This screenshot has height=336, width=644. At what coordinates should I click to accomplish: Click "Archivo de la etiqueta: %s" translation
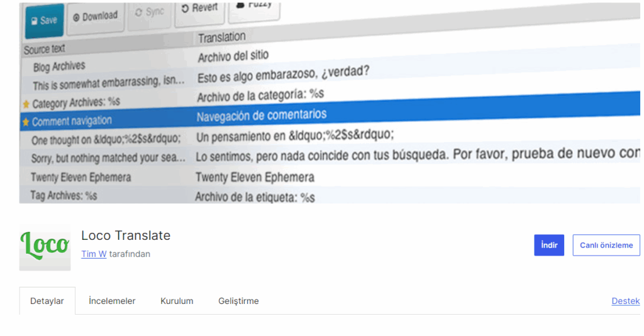tap(255, 197)
